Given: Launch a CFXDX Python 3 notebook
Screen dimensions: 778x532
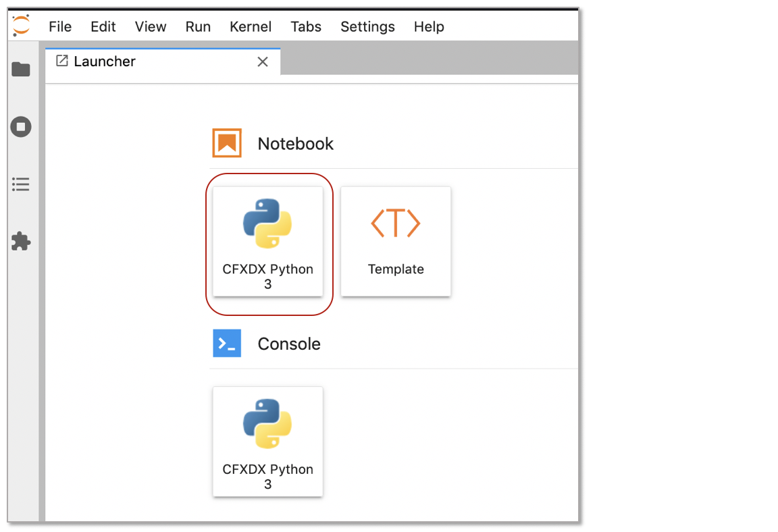Looking at the screenshot, I should click(267, 241).
